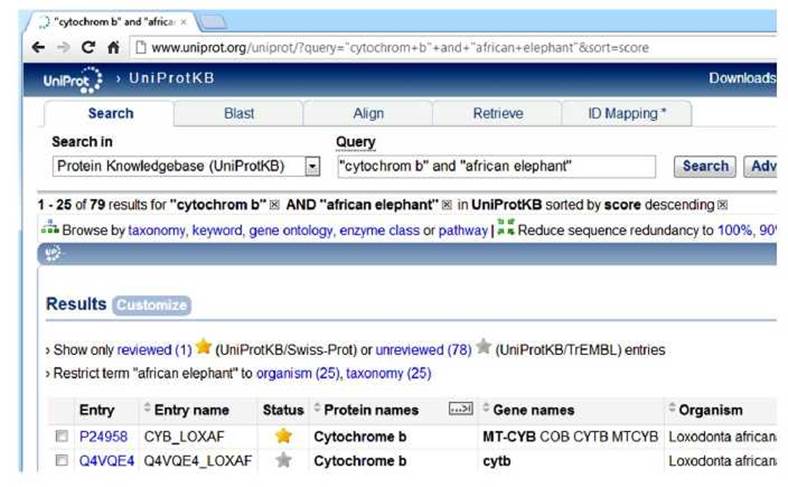Expand Protein names column width icon
Viewport: 788px width, 487px height.
click(x=461, y=409)
